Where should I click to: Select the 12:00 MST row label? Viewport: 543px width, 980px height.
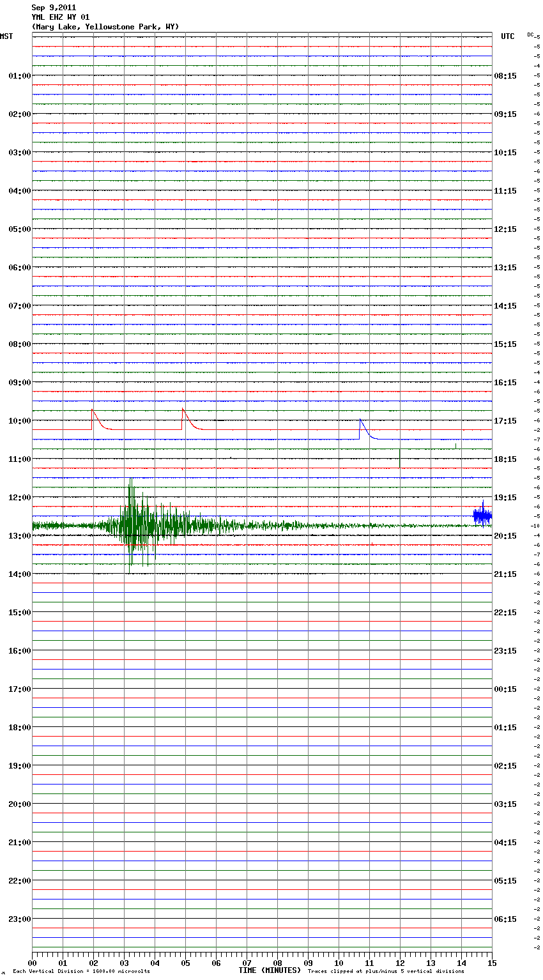[19, 497]
